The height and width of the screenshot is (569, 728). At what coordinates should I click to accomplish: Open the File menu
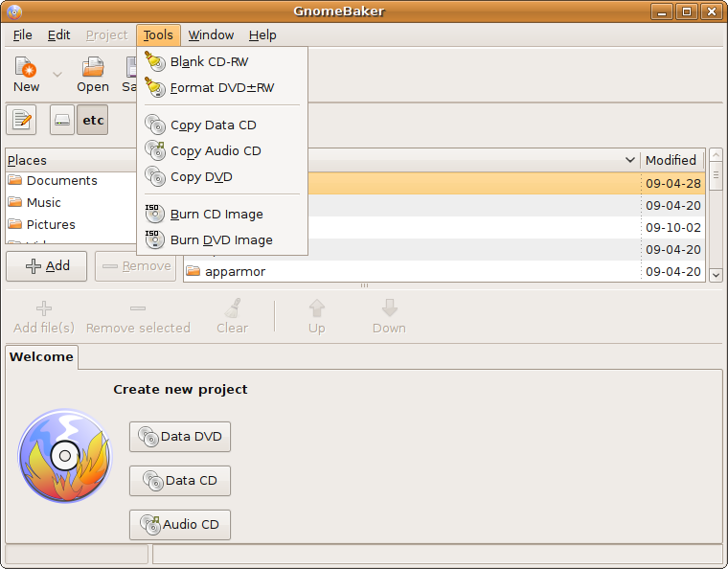(22, 35)
